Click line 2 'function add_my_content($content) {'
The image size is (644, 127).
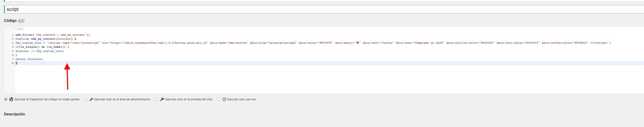pos(46,39)
